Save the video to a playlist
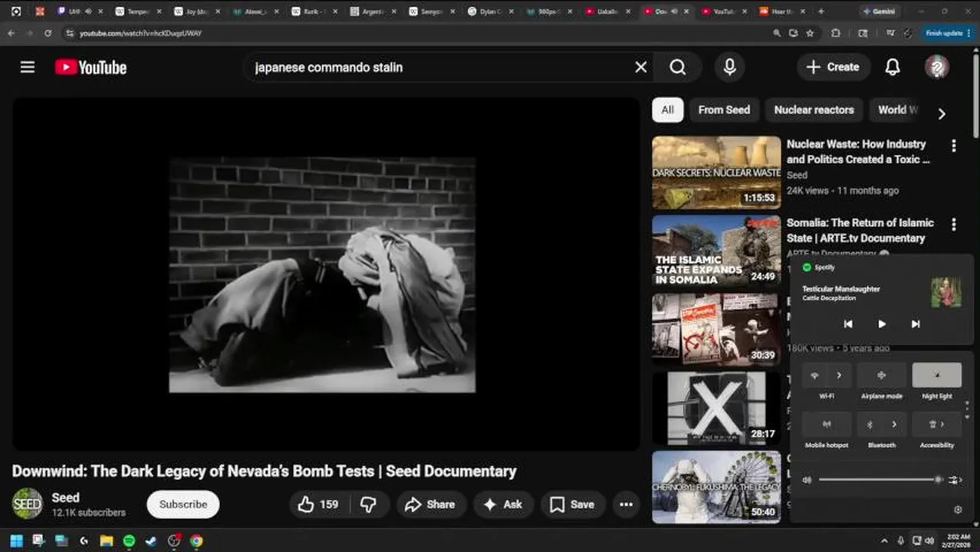The image size is (980, 552). click(x=572, y=504)
